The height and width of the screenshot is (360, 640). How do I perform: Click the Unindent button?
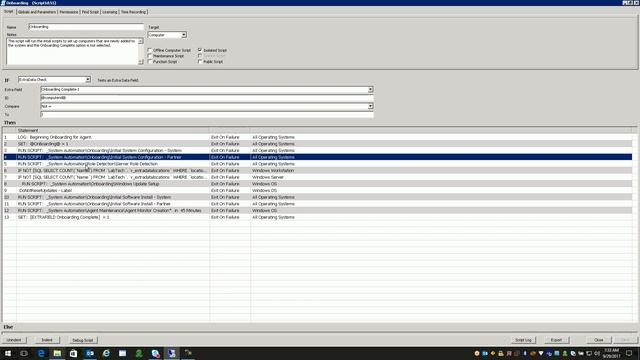(14, 340)
